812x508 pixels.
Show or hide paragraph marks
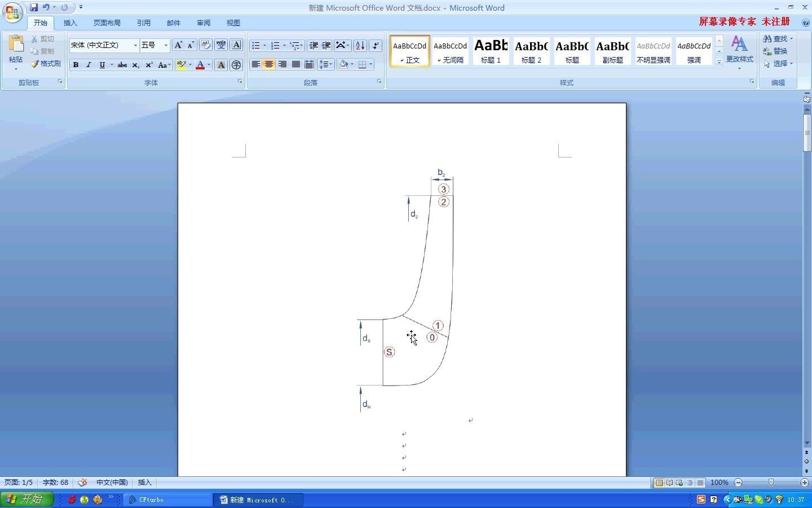click(376, 45)
